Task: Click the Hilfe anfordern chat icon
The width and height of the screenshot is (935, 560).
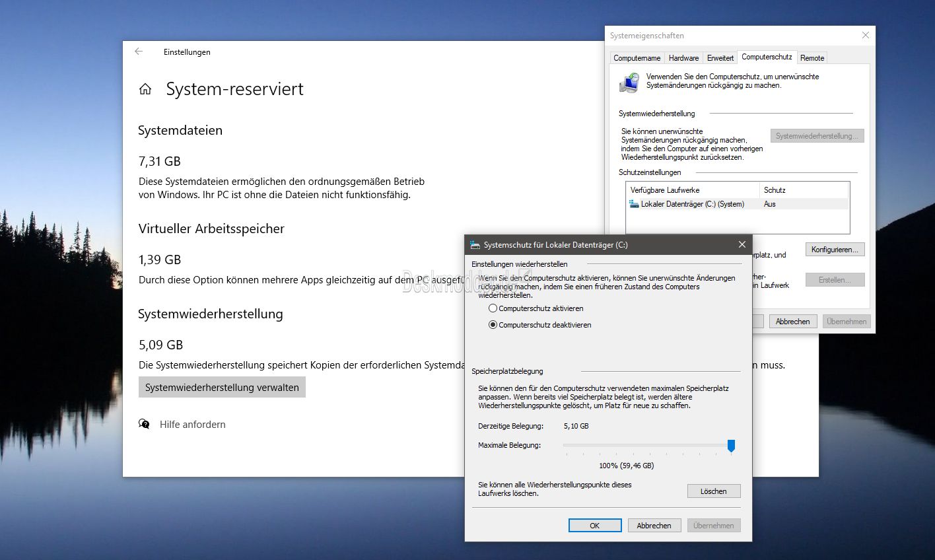Action: pyautogui.click(x=144, y=424)
